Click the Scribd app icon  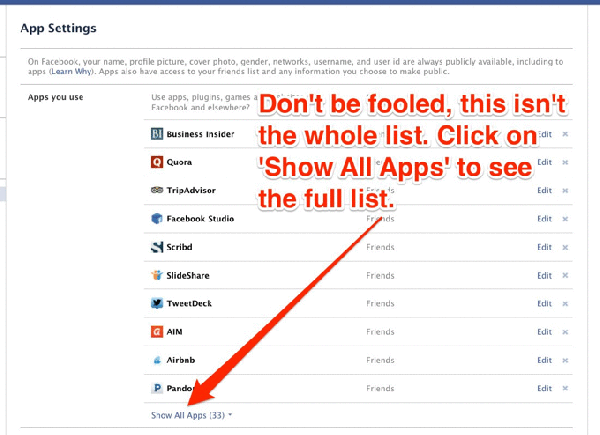click(x=157, y=247)
